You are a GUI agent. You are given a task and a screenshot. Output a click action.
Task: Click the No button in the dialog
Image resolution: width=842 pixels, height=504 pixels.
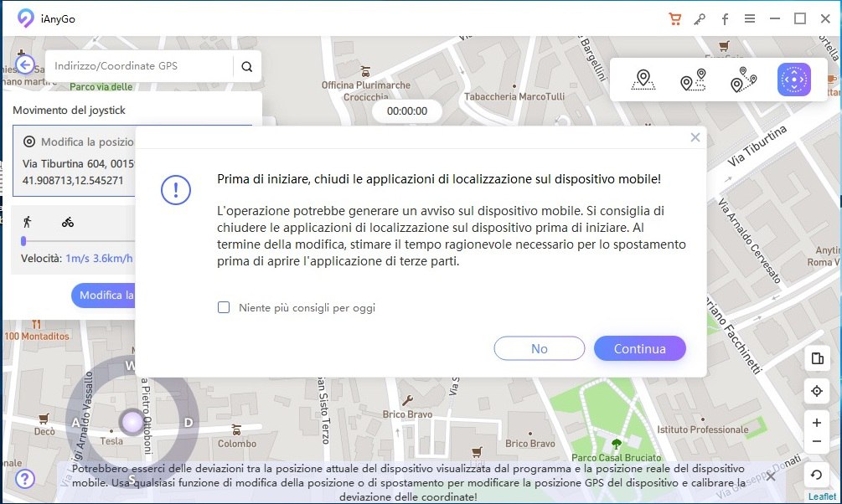pyautogui.click(x=539, y=348)
